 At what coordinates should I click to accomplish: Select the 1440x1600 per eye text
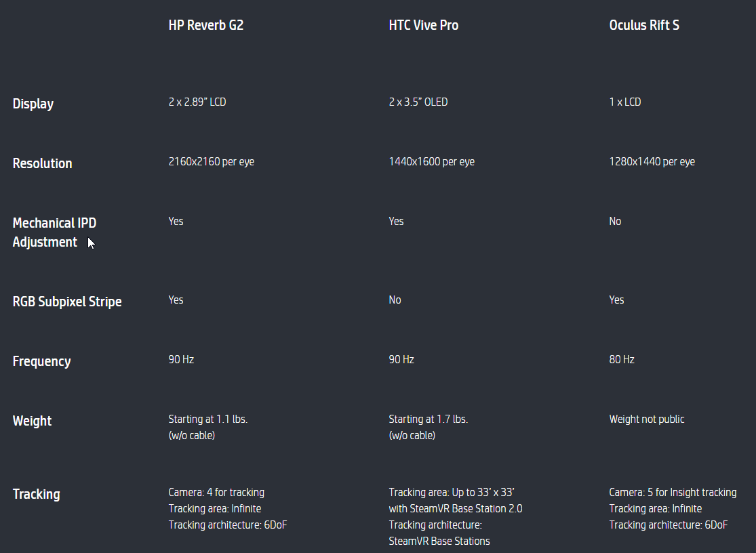431,161
